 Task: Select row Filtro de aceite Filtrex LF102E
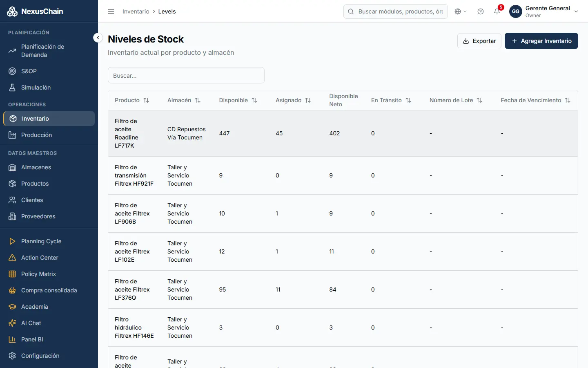click(343, 251)
